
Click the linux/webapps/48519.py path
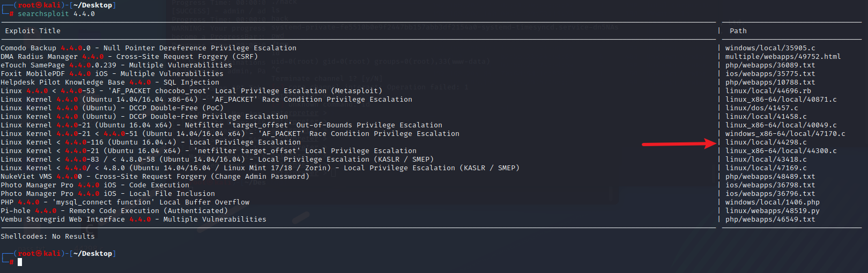(x=772, y=211)
